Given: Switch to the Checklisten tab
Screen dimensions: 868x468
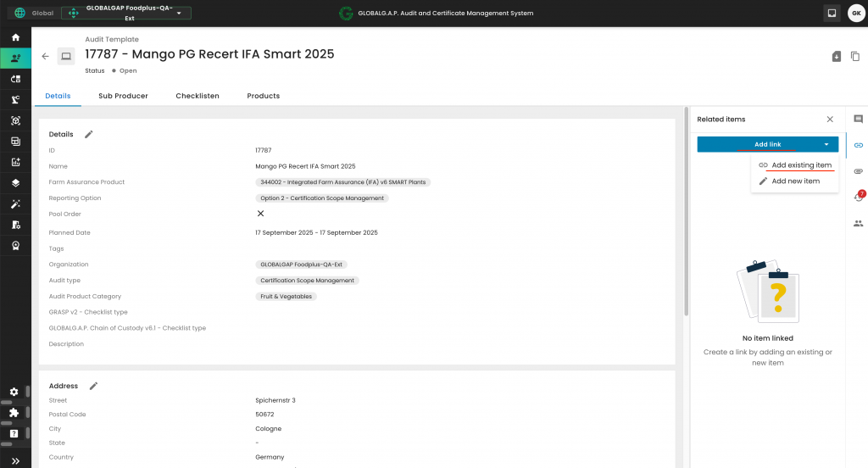Looking at the screenshot, I should [x=198, y=96].
